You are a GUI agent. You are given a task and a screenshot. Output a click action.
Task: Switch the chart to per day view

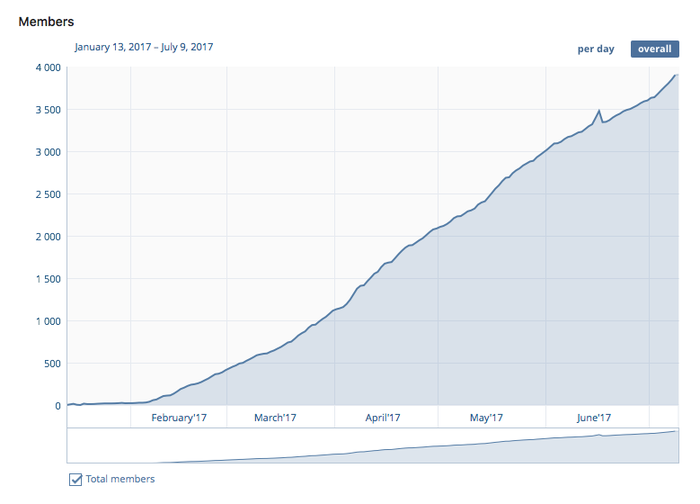(596, 49)
